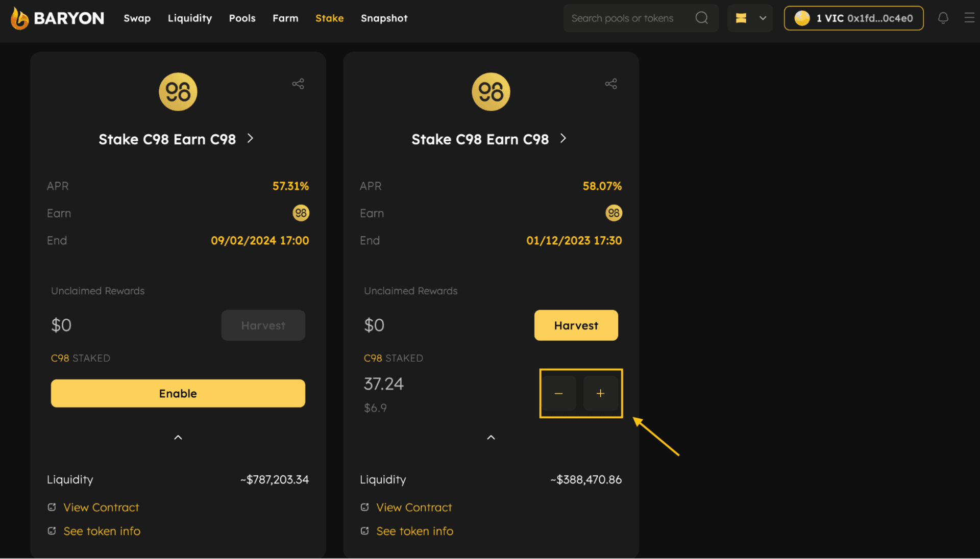Select the Stake tab
This screenshot has width=980, height=559.
[329, 18]
